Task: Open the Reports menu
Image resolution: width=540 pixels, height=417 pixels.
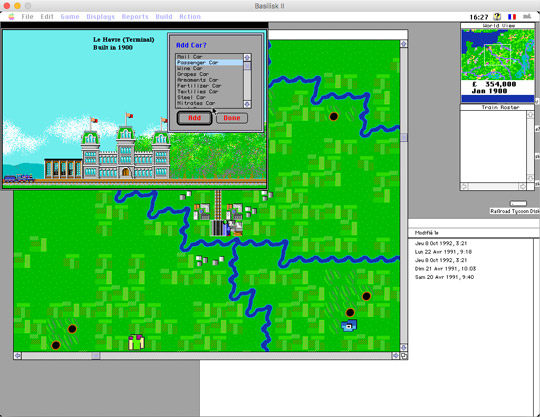Action: point(135,17)
